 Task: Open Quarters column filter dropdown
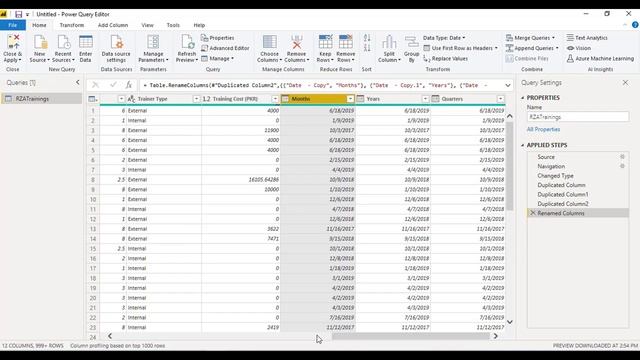click(500, 99)
